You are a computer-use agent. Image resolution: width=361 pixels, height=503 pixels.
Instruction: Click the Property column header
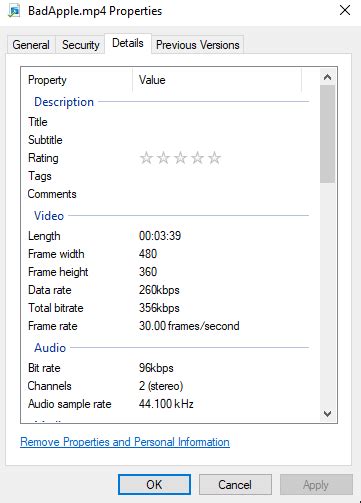(x=77, y=80)
